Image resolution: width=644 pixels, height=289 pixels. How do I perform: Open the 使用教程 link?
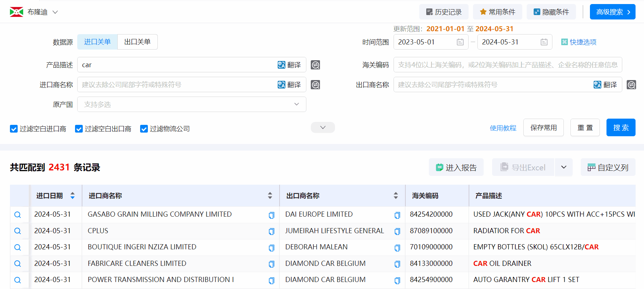pyautogui.click(x=503, y=128)
